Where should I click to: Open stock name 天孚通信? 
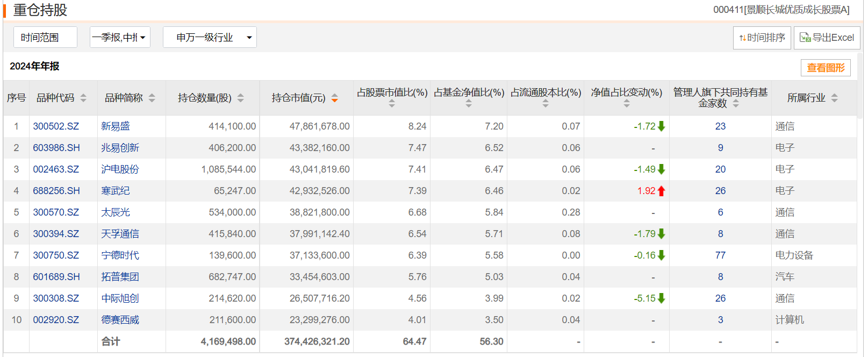(x=120, y=234)
